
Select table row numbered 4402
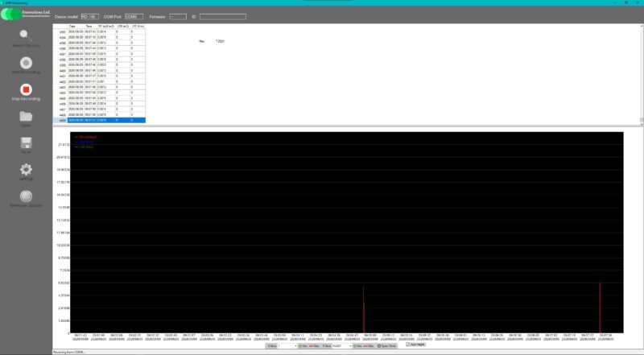pyautogui.click(x=99, y=82)
